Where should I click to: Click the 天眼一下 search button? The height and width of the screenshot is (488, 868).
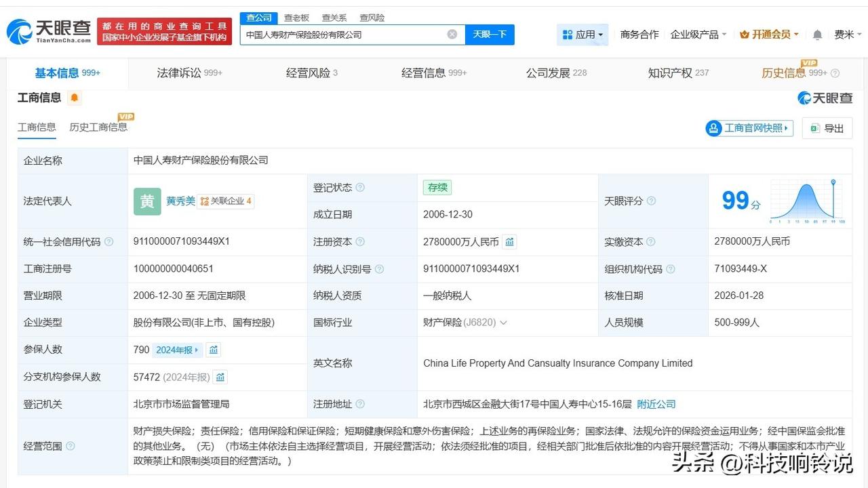coord(490,35)
